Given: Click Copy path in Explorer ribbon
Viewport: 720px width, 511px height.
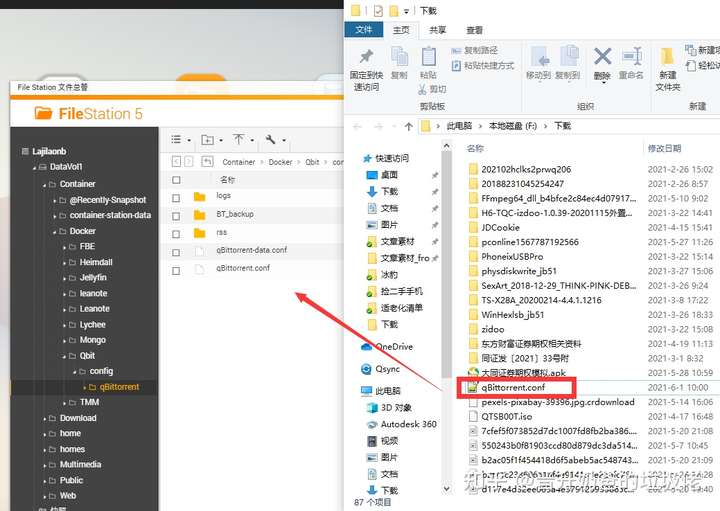Looking at the screenshot, I should 475,51.
